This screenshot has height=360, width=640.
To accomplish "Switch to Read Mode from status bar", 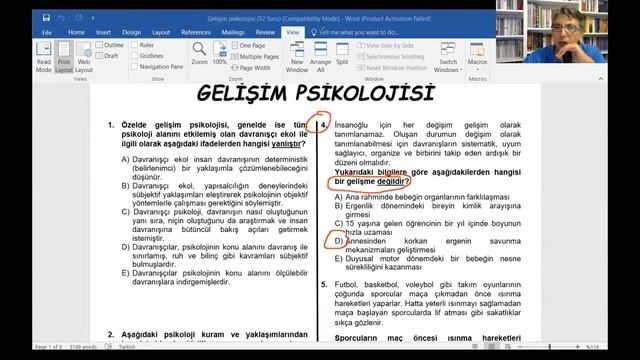I will pyautogui.click(x=475, y=347).
